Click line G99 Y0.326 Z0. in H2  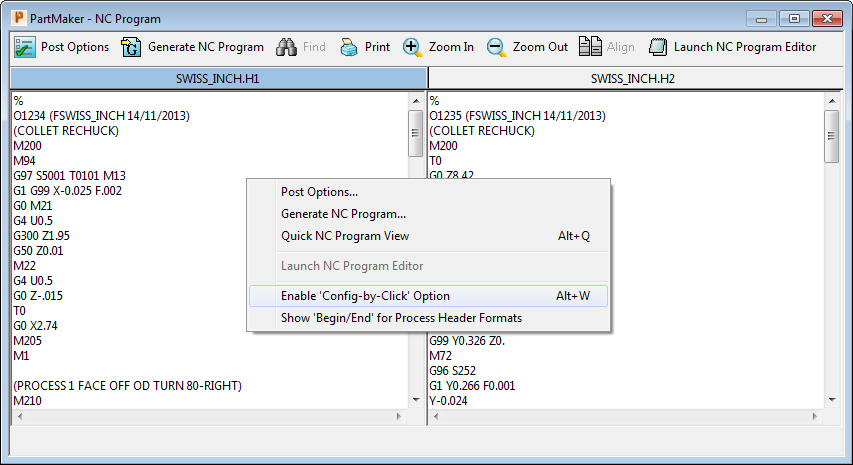coord(467,340)
